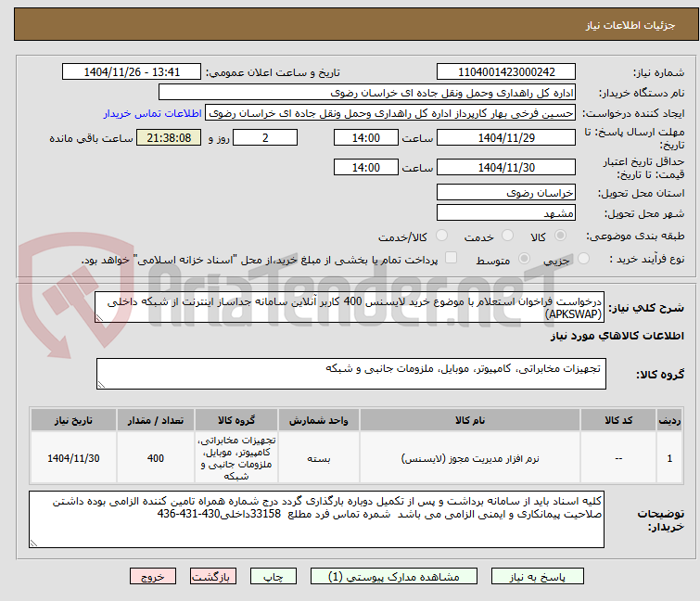Click the اطلاعات کالاهای مورد نیاز section heading
This screenshot has width=700, height=601.
(617, 336)
